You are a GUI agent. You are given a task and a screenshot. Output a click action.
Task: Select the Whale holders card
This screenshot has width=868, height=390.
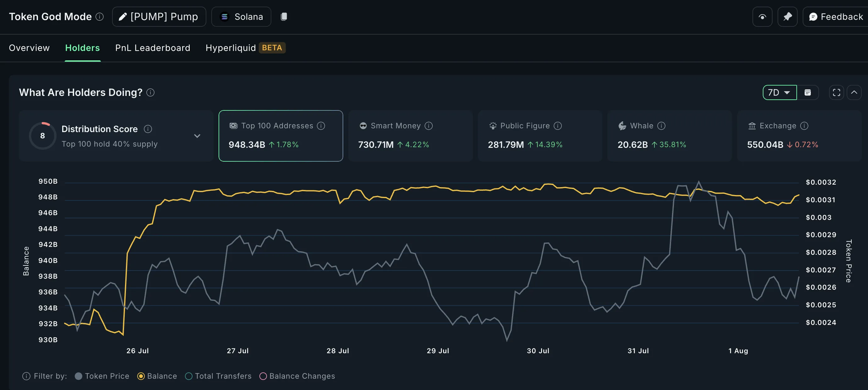point(669,136)
